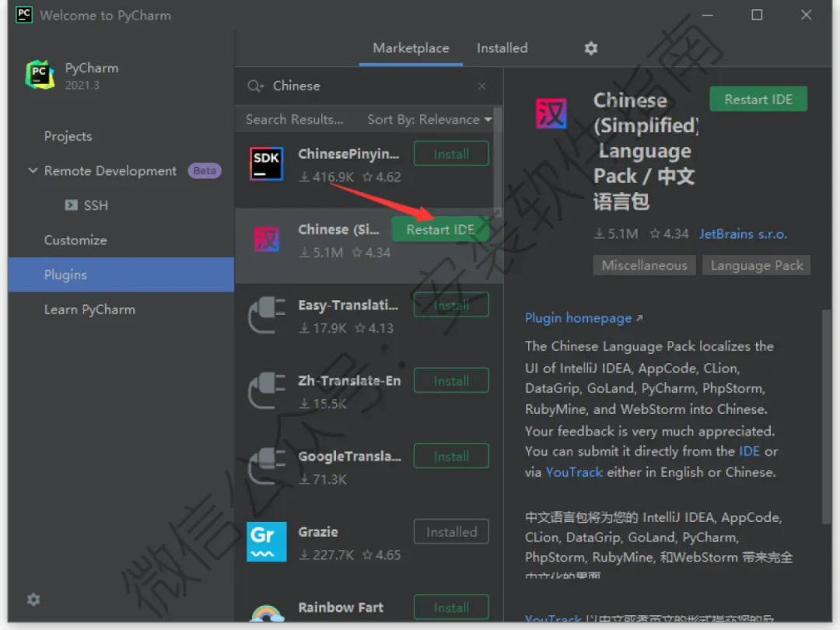Viewport: 840px width, 630px height.
Task: Maximize the Welcome to PyCharm window
Action: [x=757, y=15]
